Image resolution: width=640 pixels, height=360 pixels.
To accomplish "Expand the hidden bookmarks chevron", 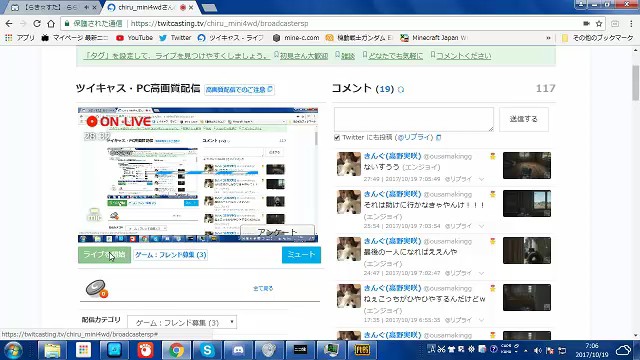I will pos(548,38).
